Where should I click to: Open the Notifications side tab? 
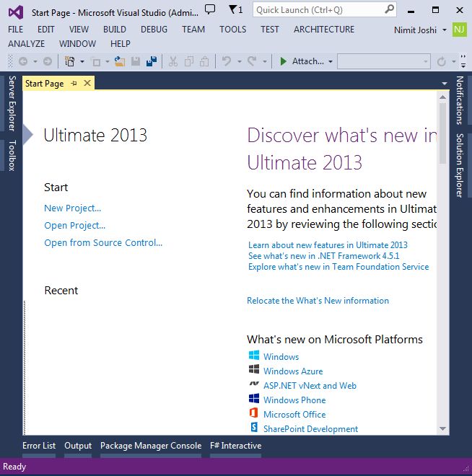point(460,100)
